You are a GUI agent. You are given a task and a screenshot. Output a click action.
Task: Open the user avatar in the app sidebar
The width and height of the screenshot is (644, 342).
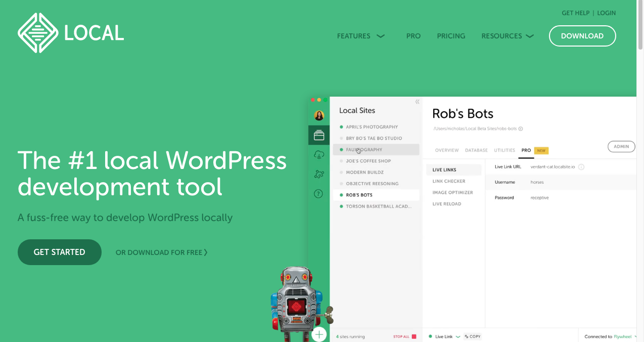point(319,115)
